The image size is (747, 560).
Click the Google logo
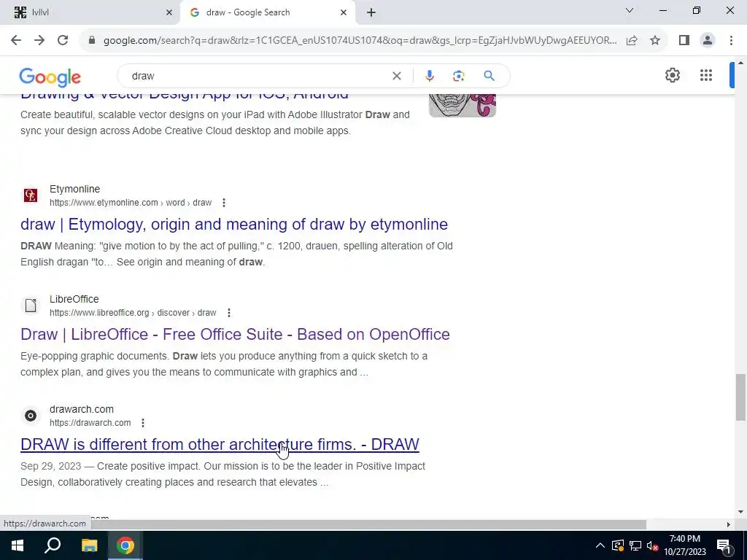[50, 77]
